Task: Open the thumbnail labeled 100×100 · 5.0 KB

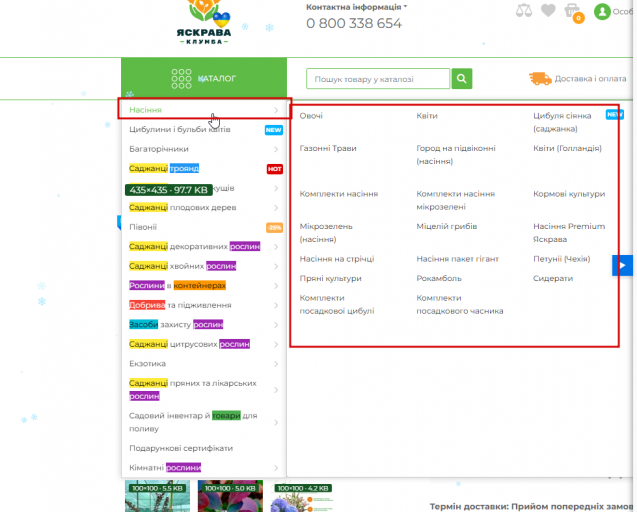Action: point(230,496)
